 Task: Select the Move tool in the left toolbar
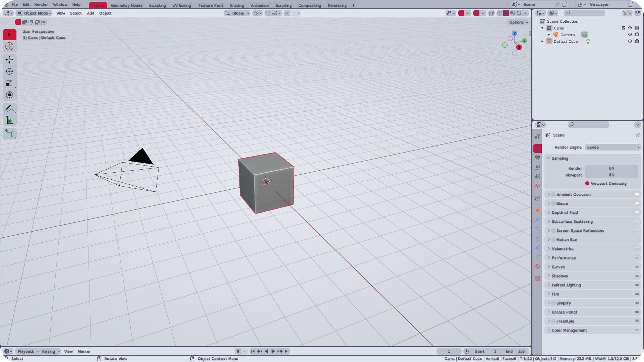tap(9, 59)
